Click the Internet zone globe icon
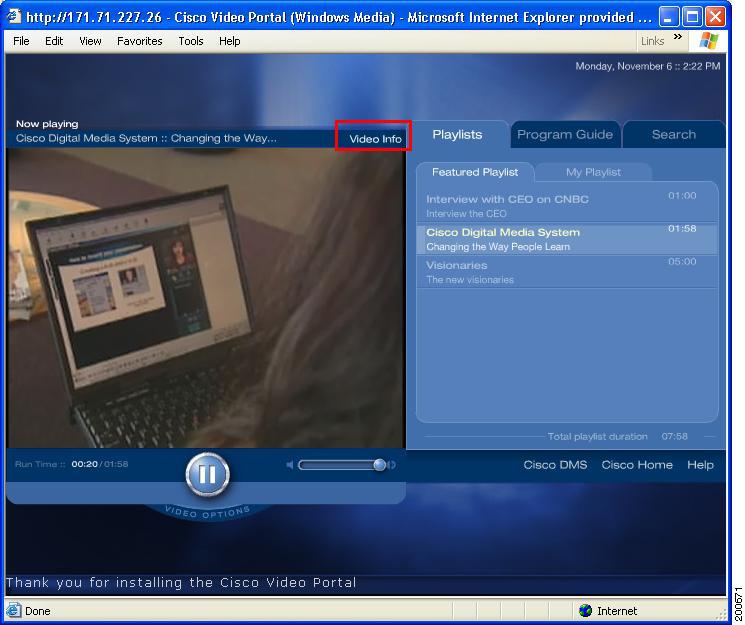Screen dimensions: 745x625 pyautogui.click(x=585, y=610)
